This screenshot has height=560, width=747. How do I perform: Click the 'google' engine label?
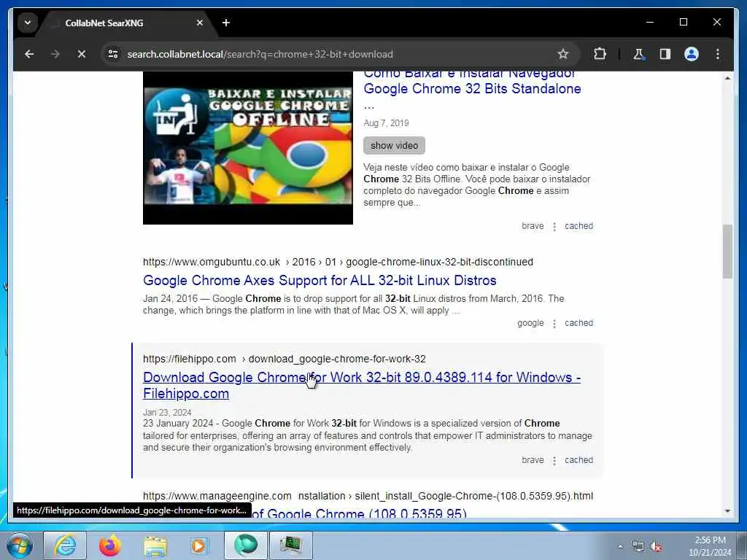[x=530, y=323]
